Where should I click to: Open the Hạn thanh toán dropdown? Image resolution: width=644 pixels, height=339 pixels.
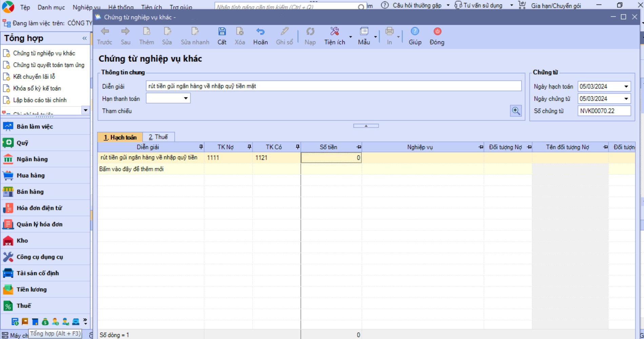tap(186, 98)
